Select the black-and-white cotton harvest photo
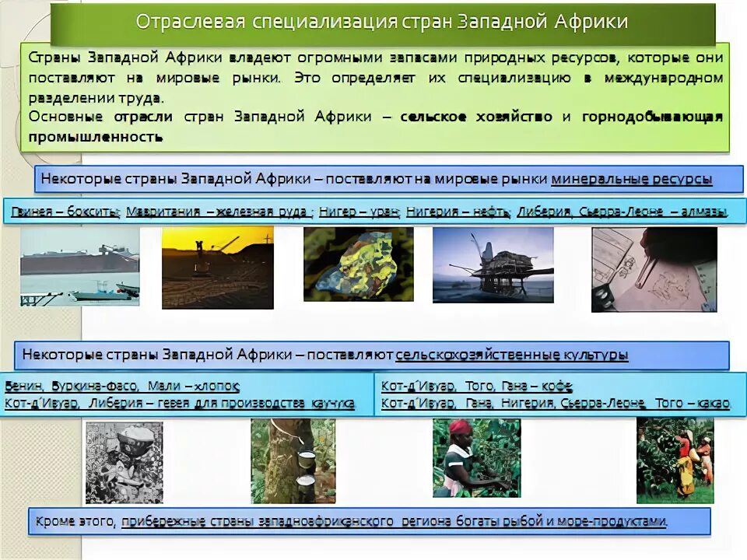The width and height of the screenshot is (747, 560). click(124, 462)
